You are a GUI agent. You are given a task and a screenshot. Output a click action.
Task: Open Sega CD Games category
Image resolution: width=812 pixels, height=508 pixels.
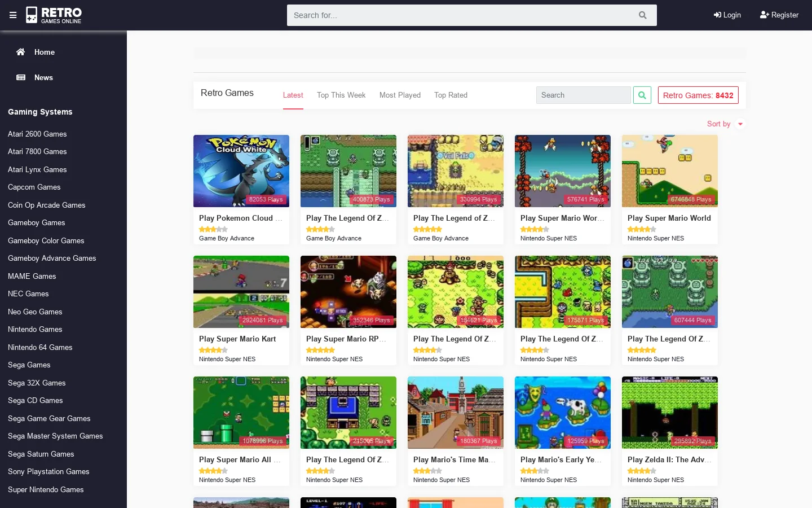[x=36, y=400]
